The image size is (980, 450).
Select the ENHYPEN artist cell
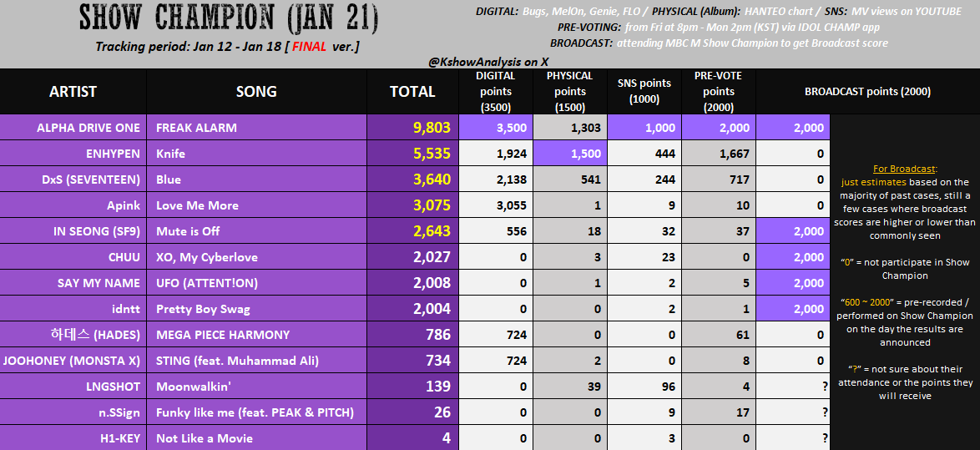tap(73, 153)
